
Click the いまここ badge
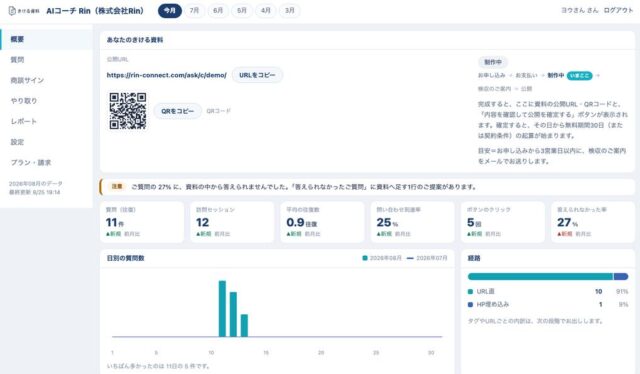(x=579, y=76)
